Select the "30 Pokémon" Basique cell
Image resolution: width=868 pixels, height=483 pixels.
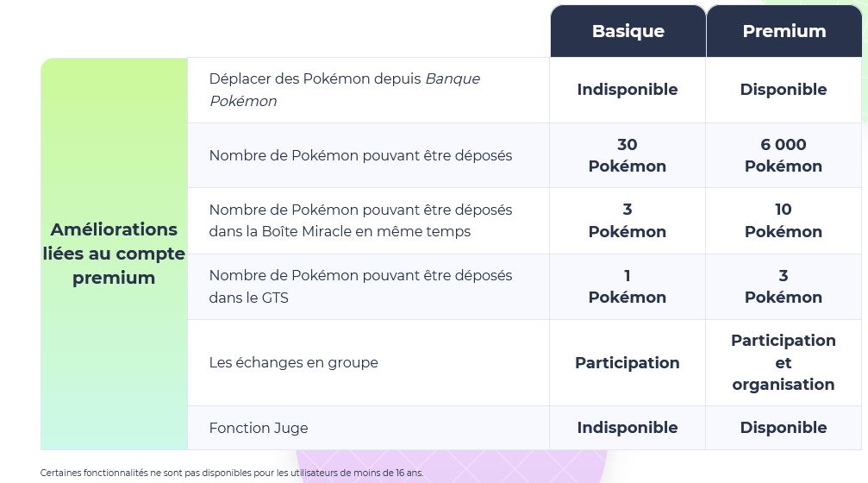point(628,155)
